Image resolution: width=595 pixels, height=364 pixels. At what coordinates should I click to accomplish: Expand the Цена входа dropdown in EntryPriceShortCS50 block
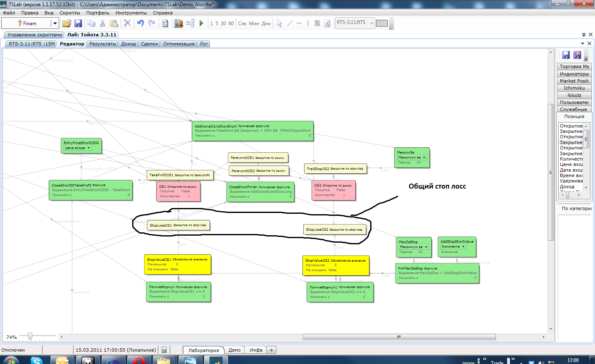(88, 148)
